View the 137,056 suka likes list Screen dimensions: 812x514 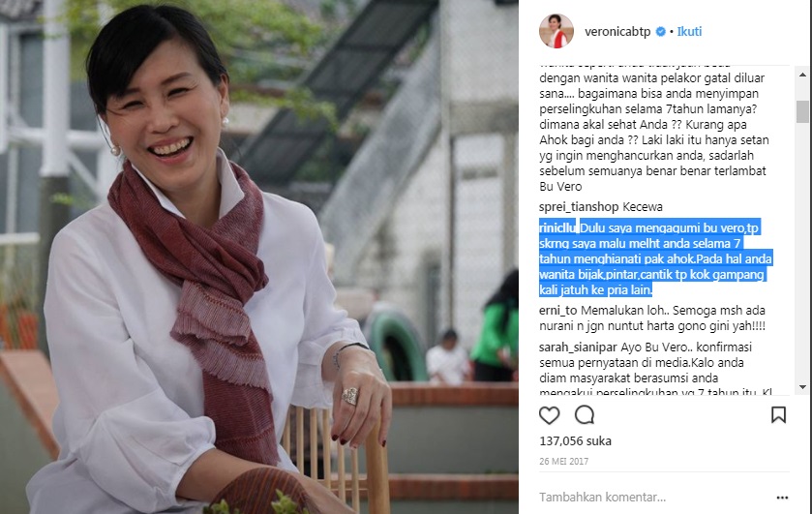pyautogui.click(x=575, y=441)
